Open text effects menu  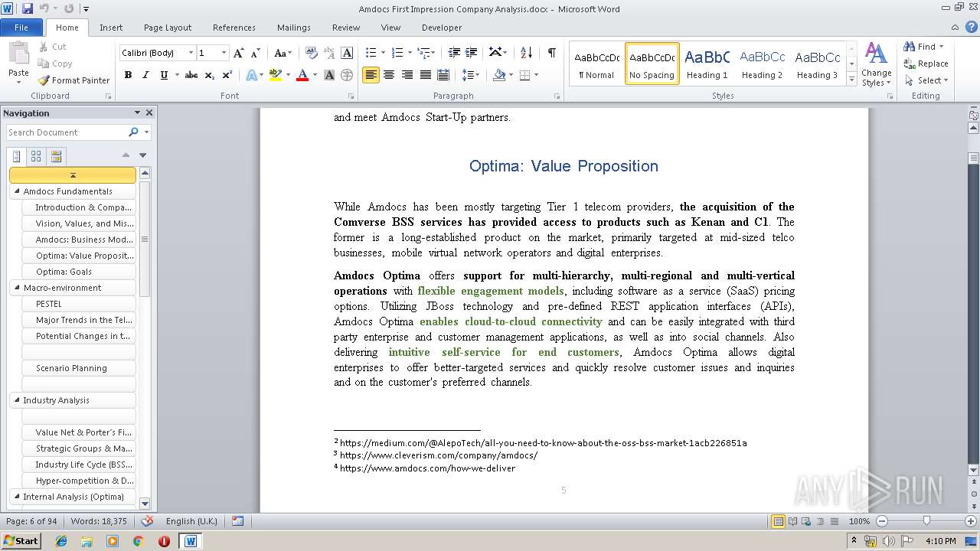point(250,75)
